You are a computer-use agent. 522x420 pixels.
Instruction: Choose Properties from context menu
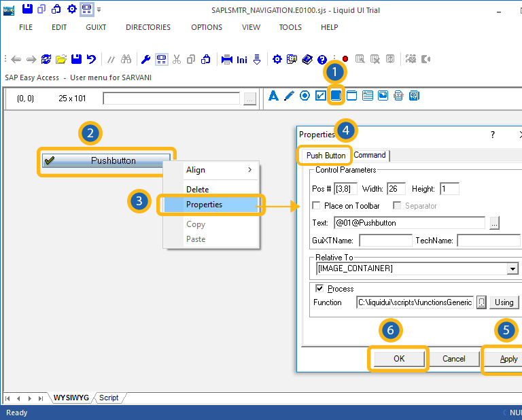[x=204, y=205]
